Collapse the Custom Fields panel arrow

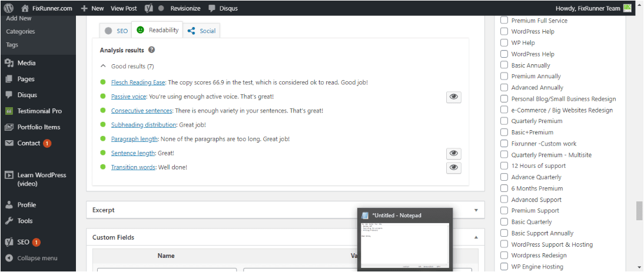click(x=476, y=237)
